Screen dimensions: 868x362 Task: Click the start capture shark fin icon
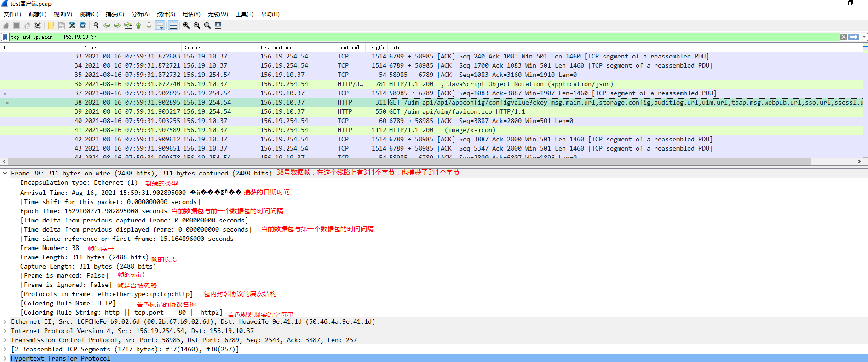[x=6, y=25]
